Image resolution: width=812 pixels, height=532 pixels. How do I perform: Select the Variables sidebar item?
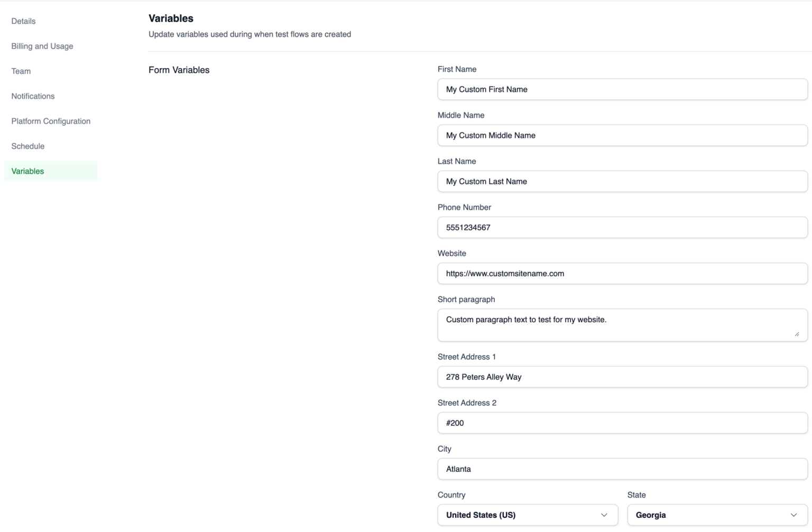click(x=27, y=171)
